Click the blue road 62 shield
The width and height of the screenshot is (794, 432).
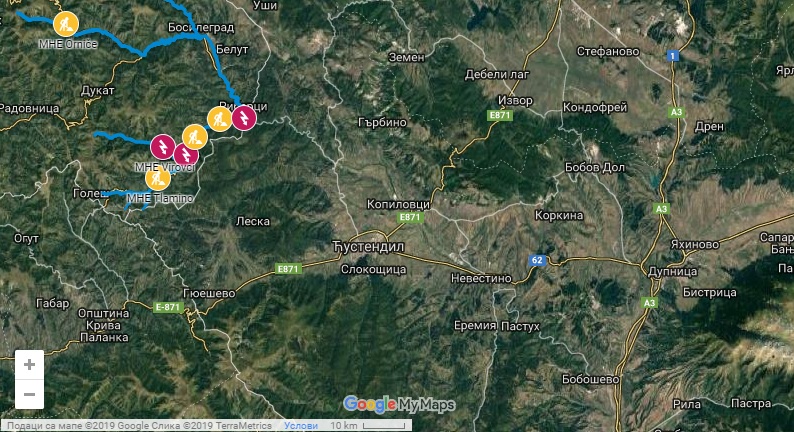point(537,261)
